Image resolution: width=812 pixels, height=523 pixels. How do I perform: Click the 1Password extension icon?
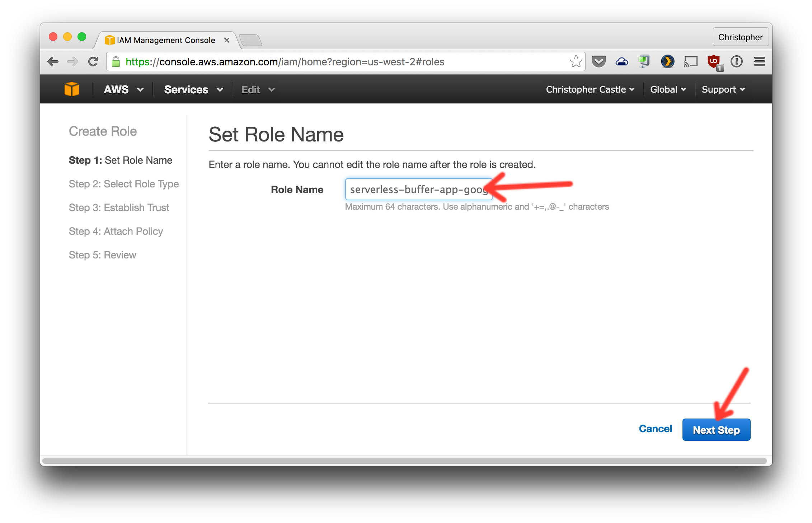coord(736,62)
